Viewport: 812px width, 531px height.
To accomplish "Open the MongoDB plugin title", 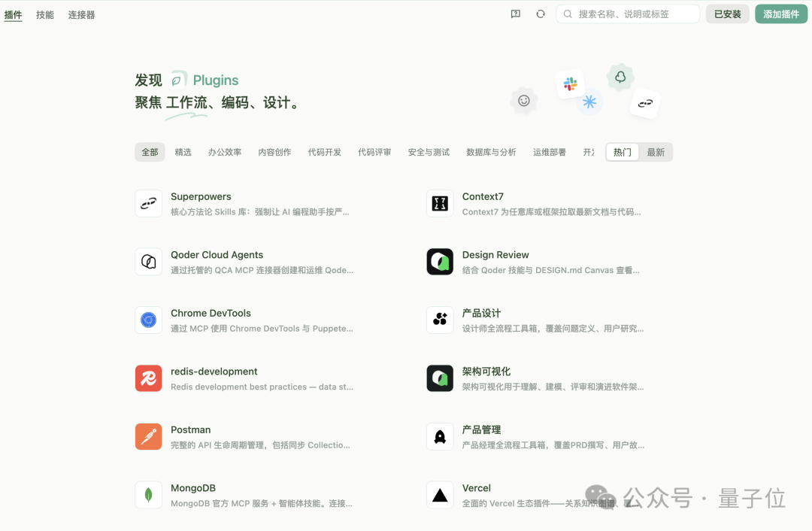I will pos(193,488).
